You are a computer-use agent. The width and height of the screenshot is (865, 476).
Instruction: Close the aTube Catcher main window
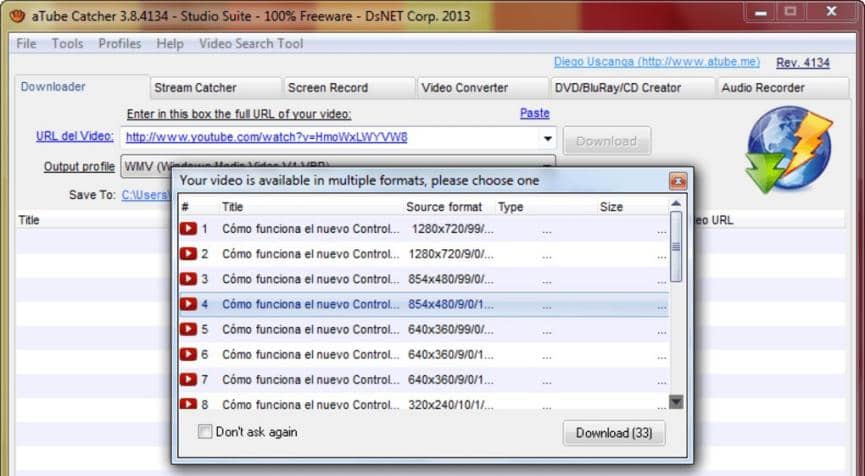831,11
